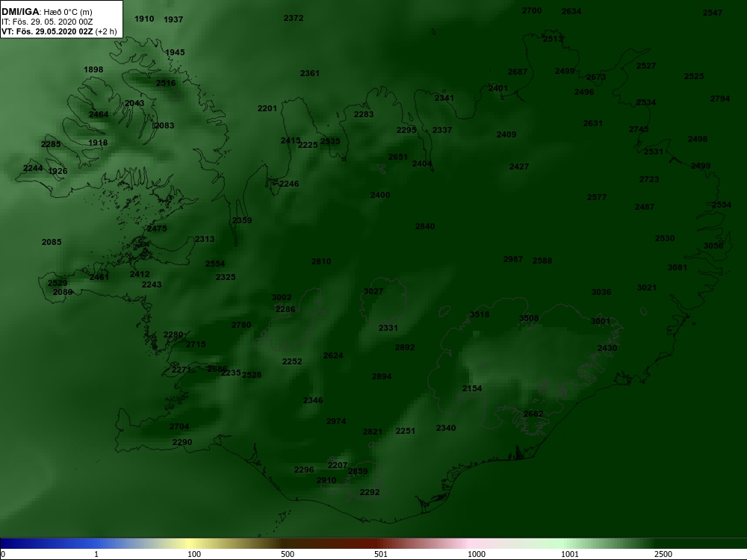Pick the pale yellow segment of the color bar
Screen dimensions: 747x560
pyautogui.click(x=190, y=544)
